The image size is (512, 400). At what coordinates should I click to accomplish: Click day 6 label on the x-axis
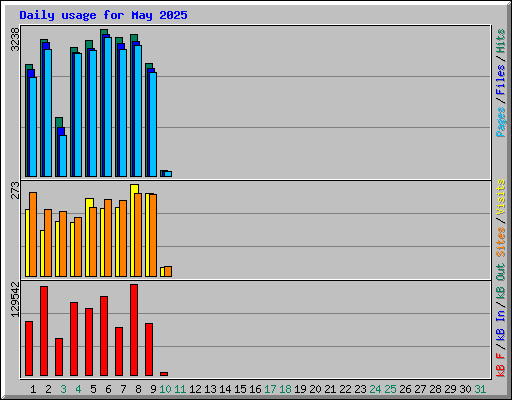tap(108, 389)
